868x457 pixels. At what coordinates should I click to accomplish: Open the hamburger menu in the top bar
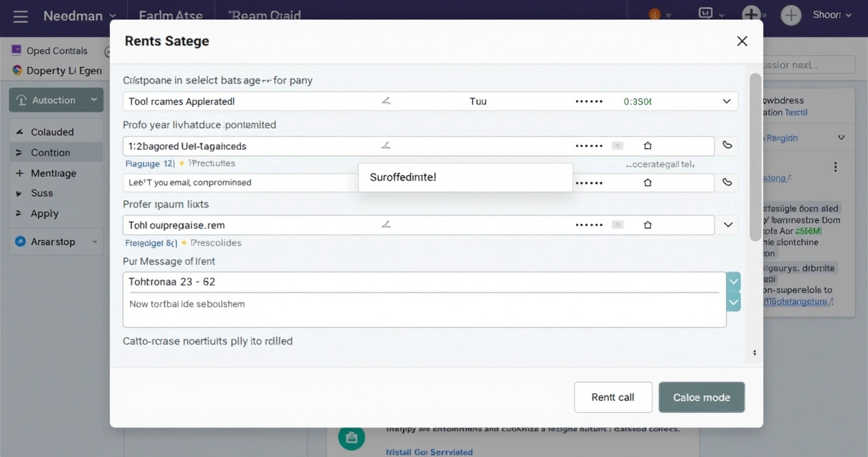[x=21, y=16]
